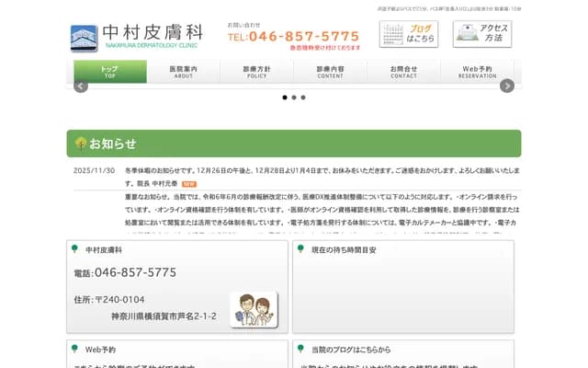Select the first carousel dot
The image size is (588, 368).
click(285, 97)
